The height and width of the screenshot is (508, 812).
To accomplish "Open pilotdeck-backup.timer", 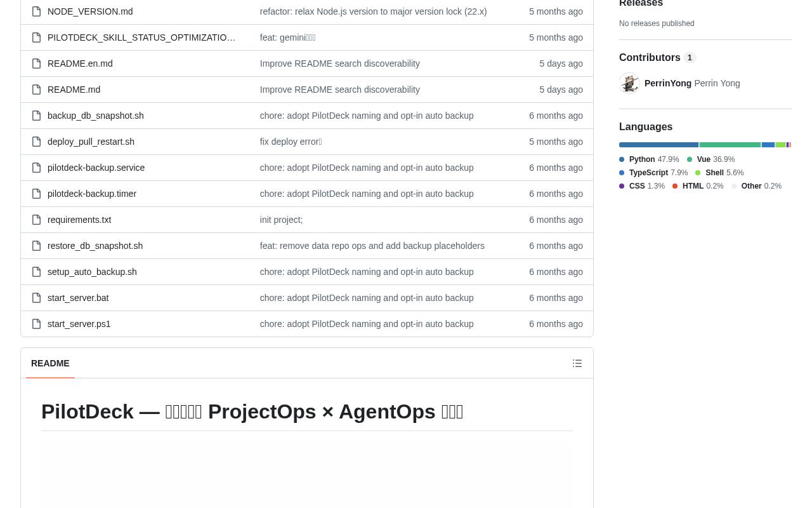I will point(92,194).
